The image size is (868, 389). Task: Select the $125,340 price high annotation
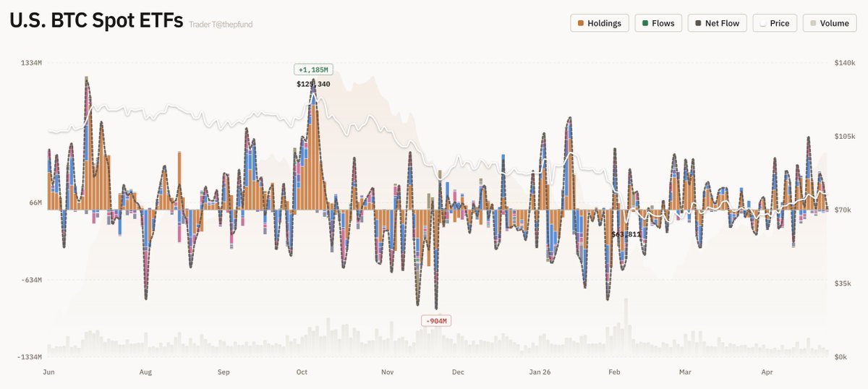[x=312, y=84]
